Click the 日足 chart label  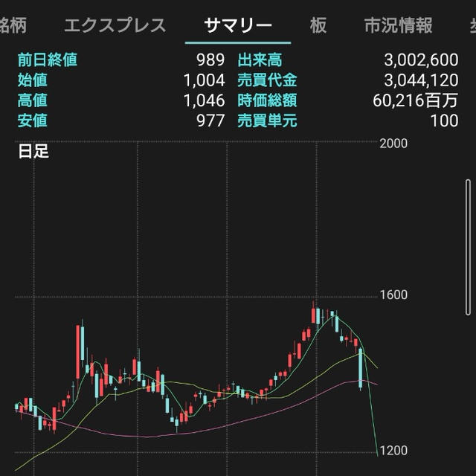pyautogui.click(x=33, y=152)
